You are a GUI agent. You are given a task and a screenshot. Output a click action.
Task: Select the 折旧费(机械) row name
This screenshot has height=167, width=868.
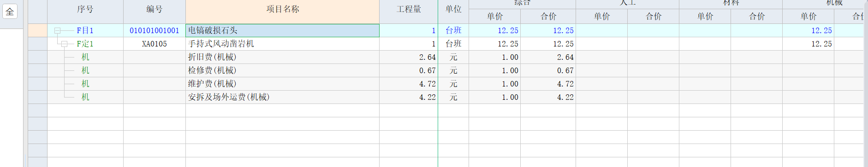(x=282, y=57)
